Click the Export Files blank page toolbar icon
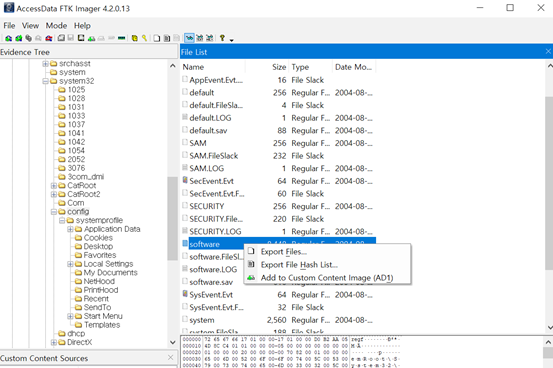The width and height of the screenshot is (553, 368). point(156,38)
